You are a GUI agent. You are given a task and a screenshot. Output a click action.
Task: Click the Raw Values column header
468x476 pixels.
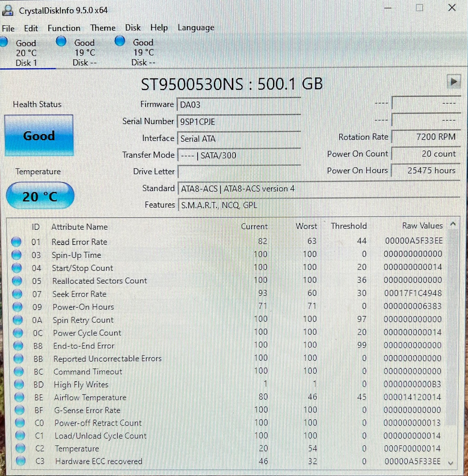tap(422, 226)
